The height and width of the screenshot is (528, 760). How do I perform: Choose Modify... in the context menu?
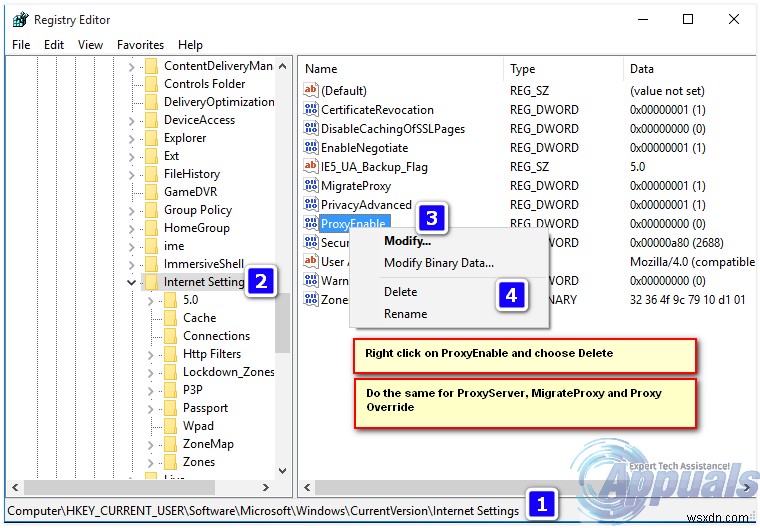click(449, 241)
